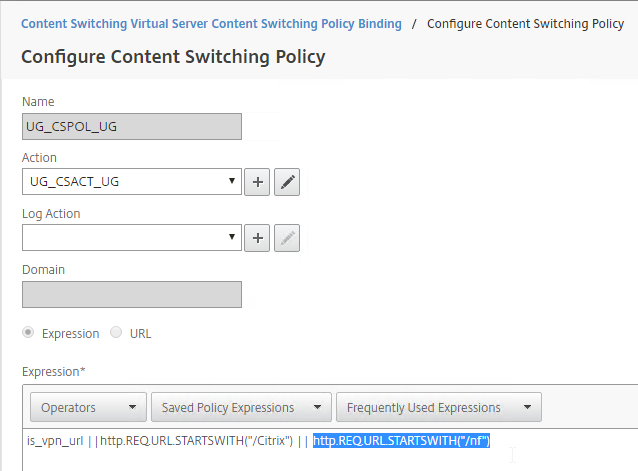Click the is_vpn_url text in expression editor
The width and height of the screenshot is (638, 471).
tap(55, 441)
